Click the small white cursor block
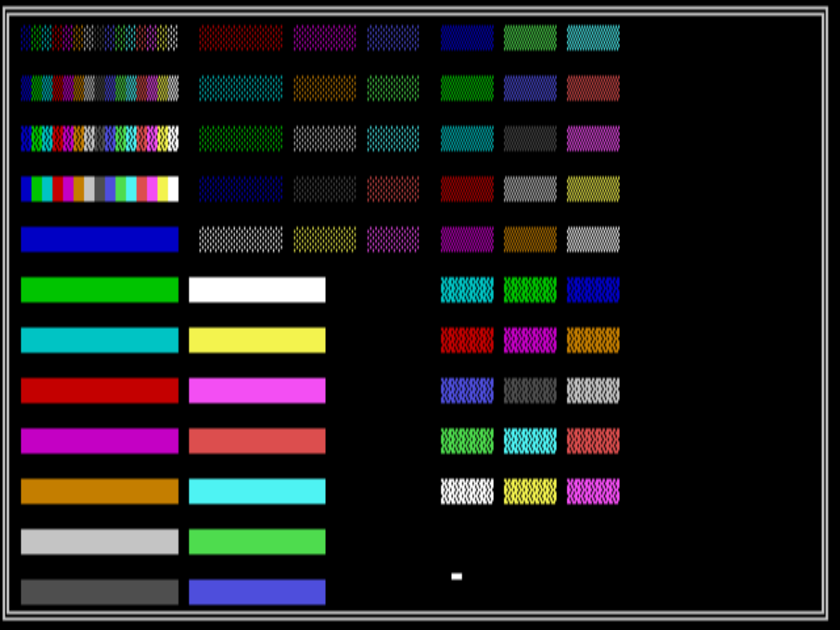This screenshot has height=630, width=840. 457,576
